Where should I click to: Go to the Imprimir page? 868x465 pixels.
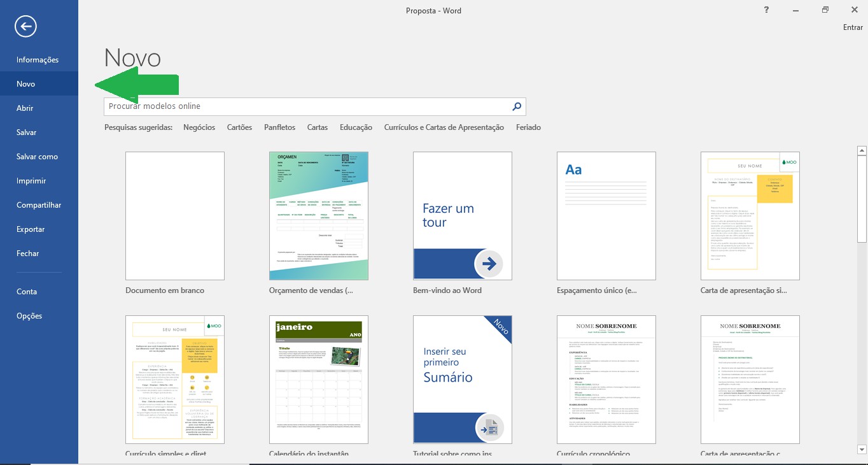coord(39,181)
